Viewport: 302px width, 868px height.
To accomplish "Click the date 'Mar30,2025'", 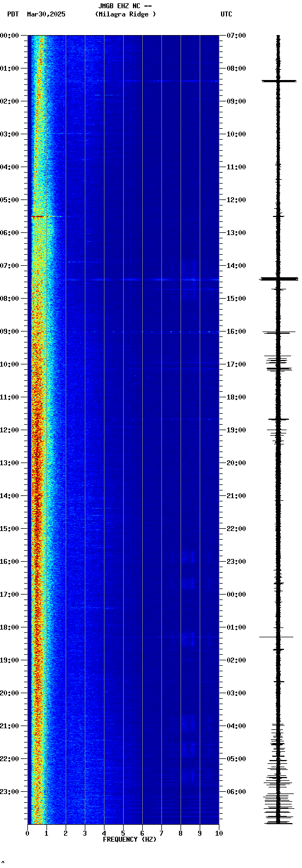I will pos(46,14).
